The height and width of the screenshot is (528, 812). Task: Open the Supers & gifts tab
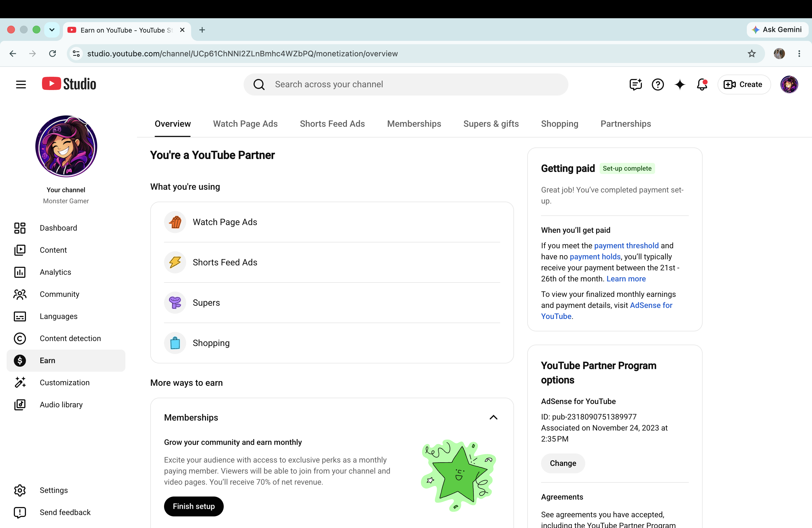click(x=491, y=123)
